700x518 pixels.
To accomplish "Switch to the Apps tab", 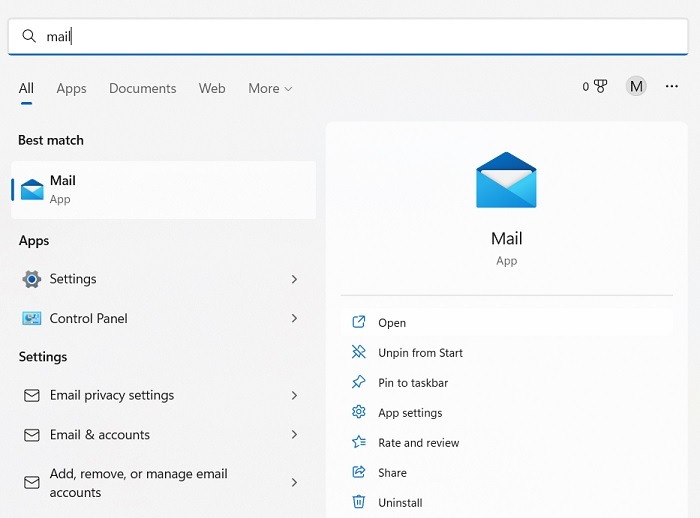I will pos(71,88).
